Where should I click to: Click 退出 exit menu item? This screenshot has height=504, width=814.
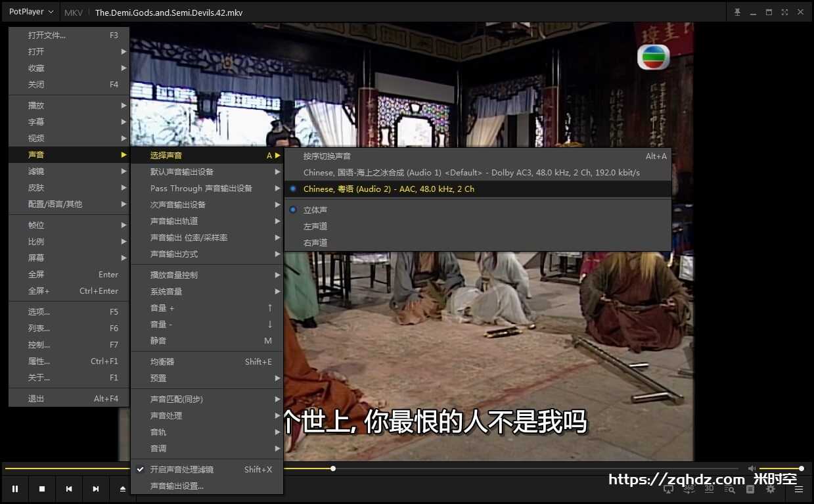point(69,398)
